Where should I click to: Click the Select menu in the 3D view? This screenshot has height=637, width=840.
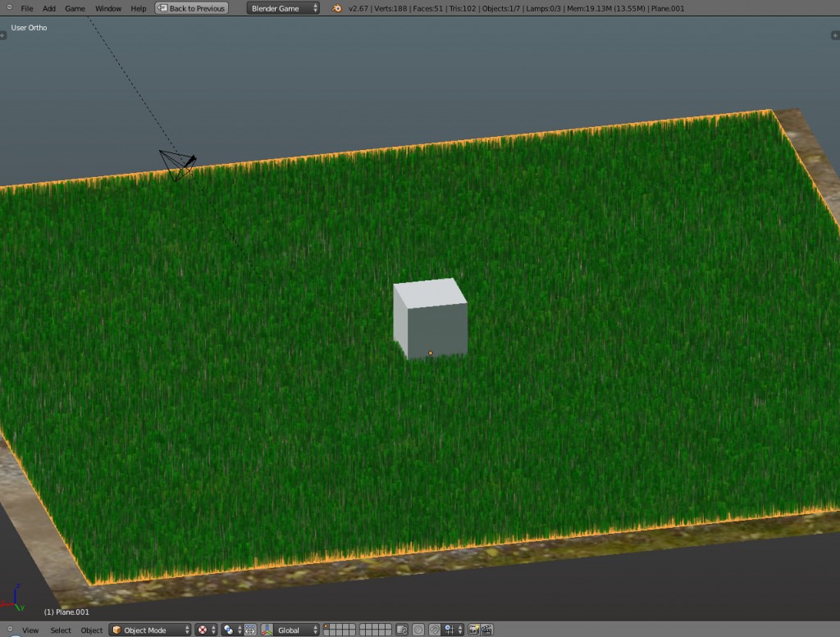(x=61, y=630)
